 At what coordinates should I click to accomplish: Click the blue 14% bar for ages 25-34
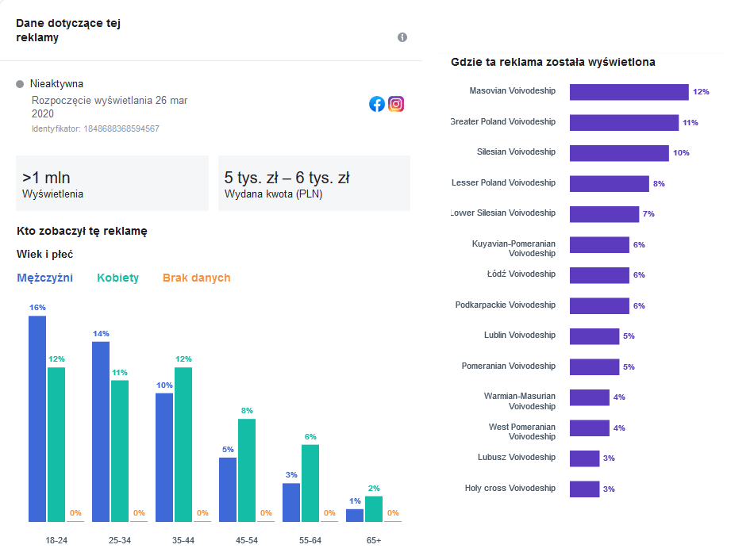tap(101, 431)
